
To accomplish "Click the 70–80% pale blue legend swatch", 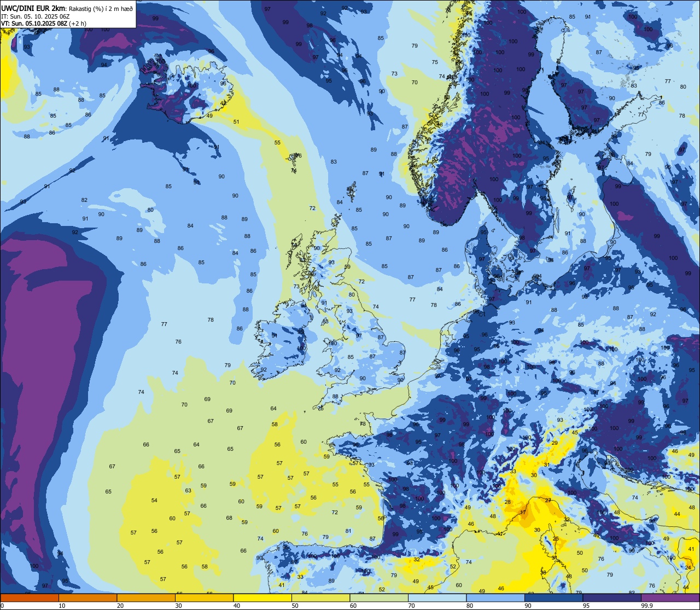I will [x=437, y=597].
